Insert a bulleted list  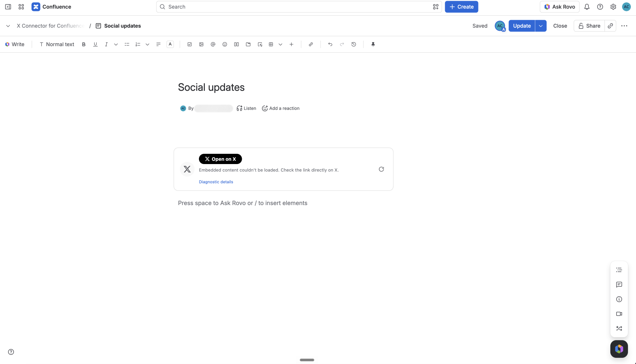coord(127,44)
